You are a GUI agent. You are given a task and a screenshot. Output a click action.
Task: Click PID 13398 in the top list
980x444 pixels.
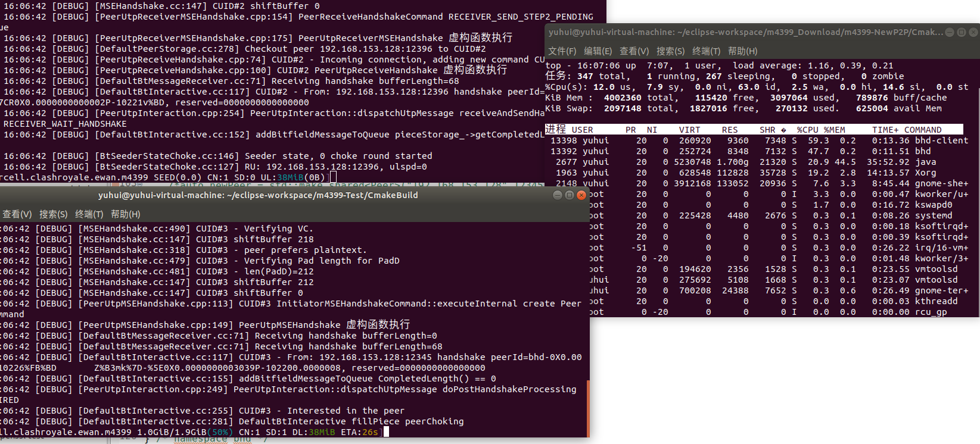click(x=564, y=140)
